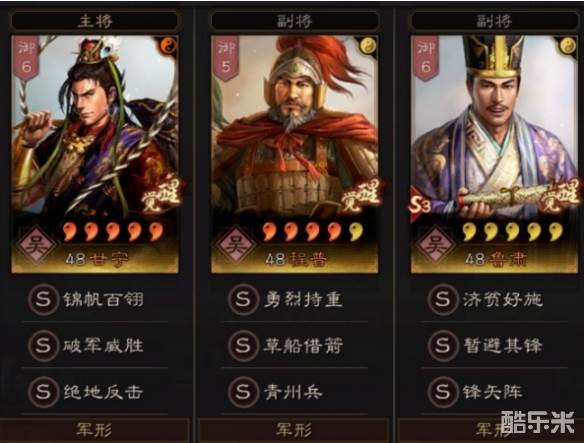Click the yin-yang icon on 程普's card
The width and height of the screenshot is (584, 443).
pos(368,46)
